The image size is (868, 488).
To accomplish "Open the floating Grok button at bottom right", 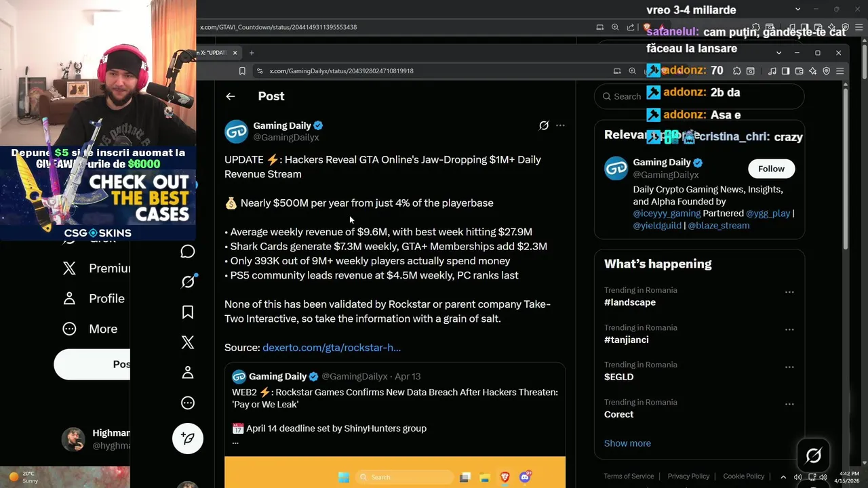I will coord(814,456).
